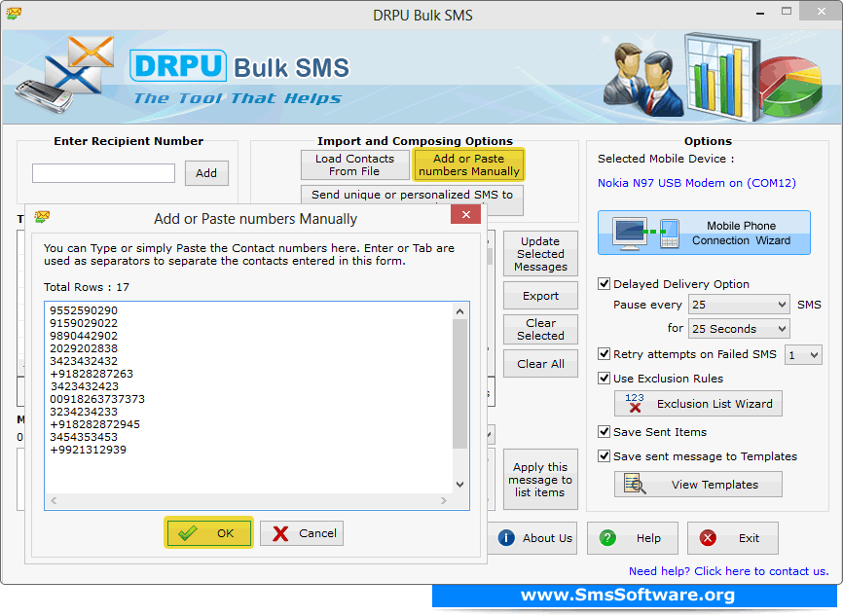
Task: Click the scroll down arrow in numbers list
Action: pos(459,485)
